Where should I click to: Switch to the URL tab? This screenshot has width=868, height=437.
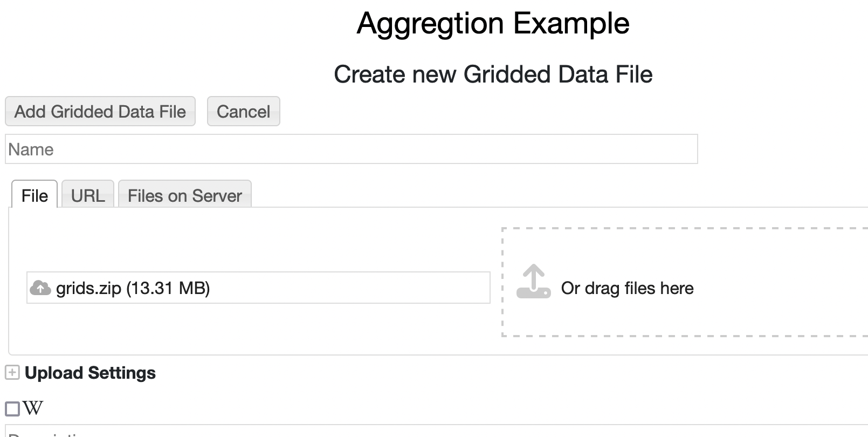(x=88, y=195)
